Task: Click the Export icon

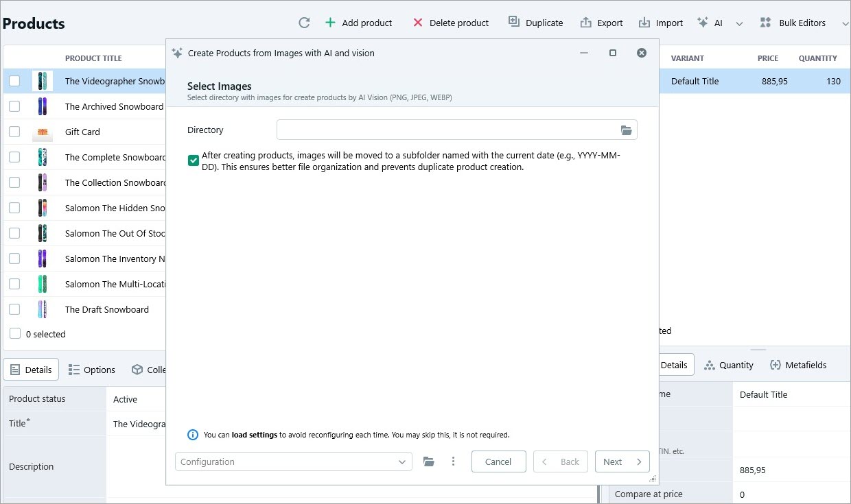Action: [587, 22]
